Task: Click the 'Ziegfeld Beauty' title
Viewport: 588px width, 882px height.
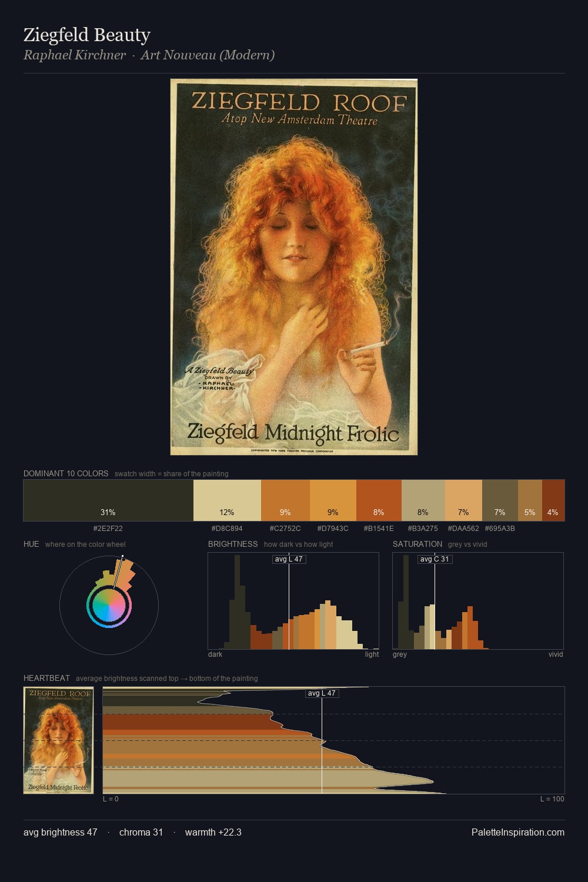Action: click(x=87, y=35)
